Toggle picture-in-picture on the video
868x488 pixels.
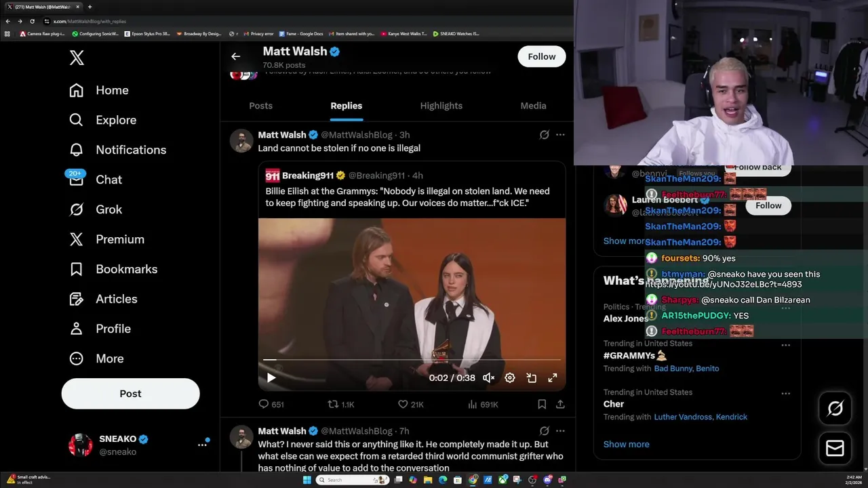(532, 378)
